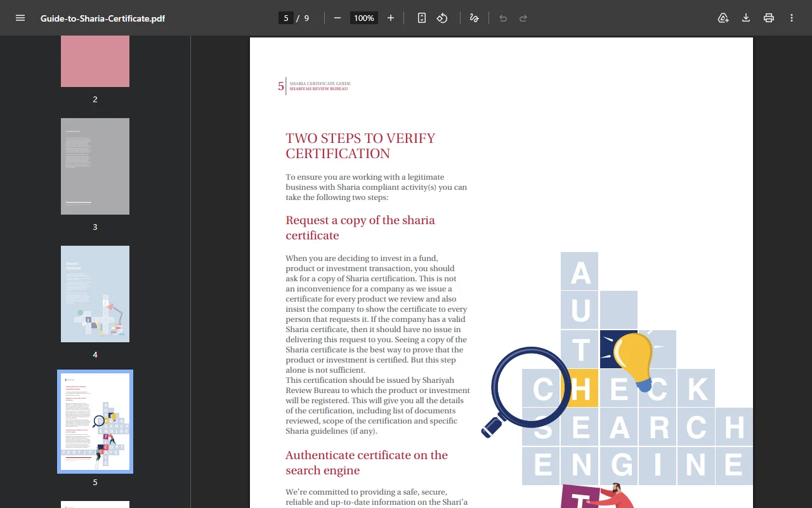812x508 pixels.
Task: Print the document
Action: pos(769,18)
